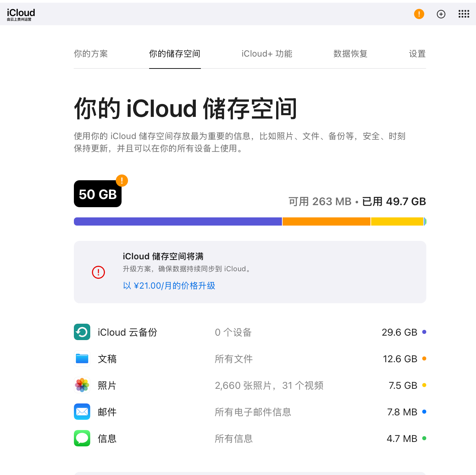Click the purple dot beside 29.6 GB

click(x=424, y=332)
